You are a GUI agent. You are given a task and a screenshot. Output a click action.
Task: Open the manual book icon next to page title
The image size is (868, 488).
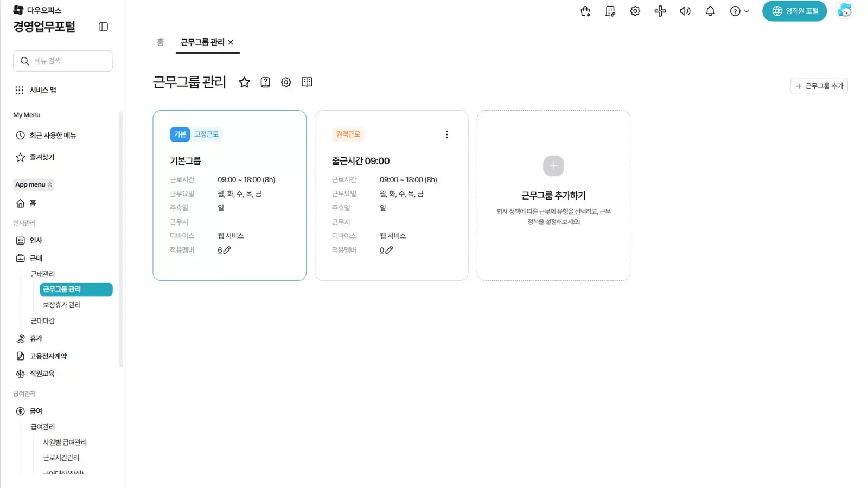307,82
